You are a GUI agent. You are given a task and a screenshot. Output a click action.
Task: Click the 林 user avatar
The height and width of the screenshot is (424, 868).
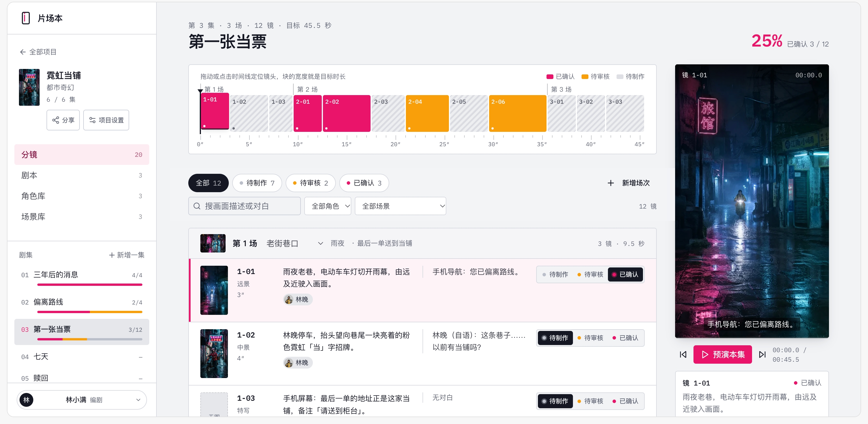[x=26, y=400]
